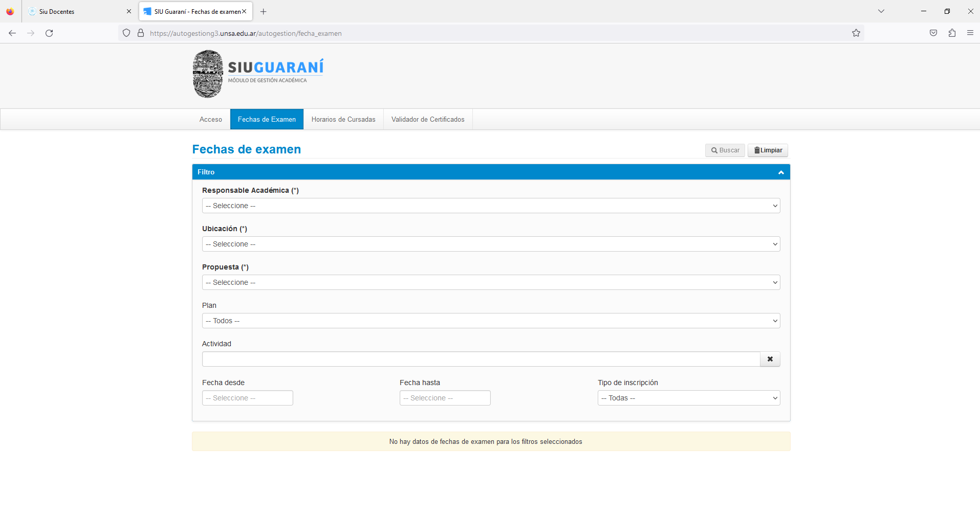980x516 pixels.
Task: Open the Save to Pocket icon
Action: 933,33
